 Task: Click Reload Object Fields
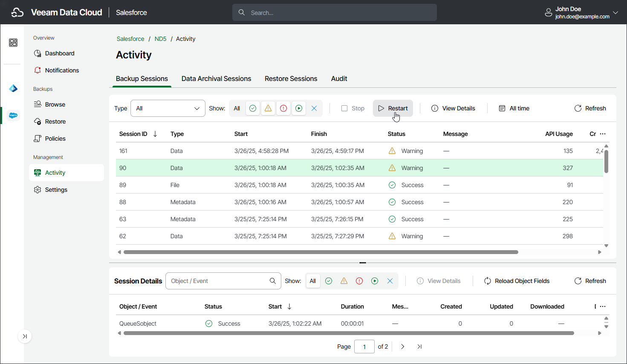tap(517, 281)
